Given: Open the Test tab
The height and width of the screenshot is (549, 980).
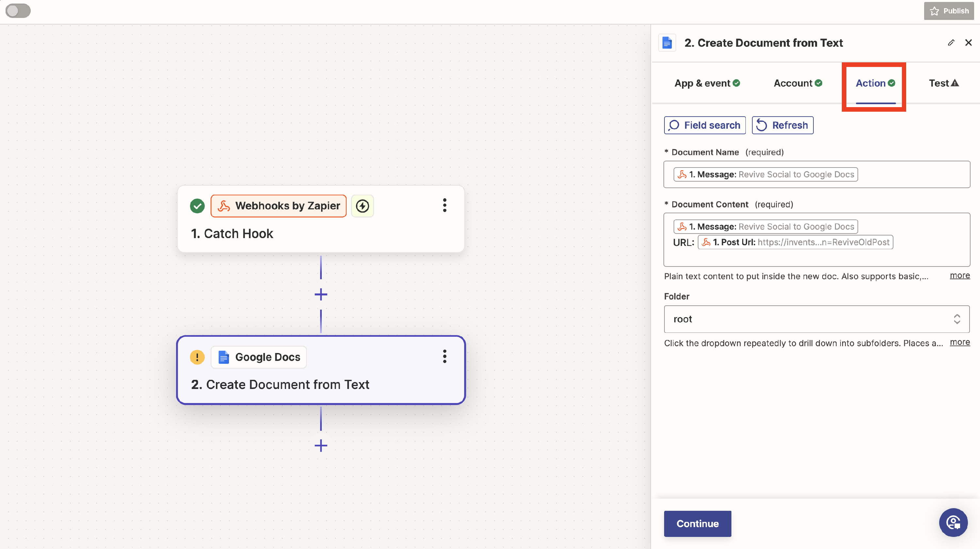Looking at the screenshot, I should coord(943,83).
